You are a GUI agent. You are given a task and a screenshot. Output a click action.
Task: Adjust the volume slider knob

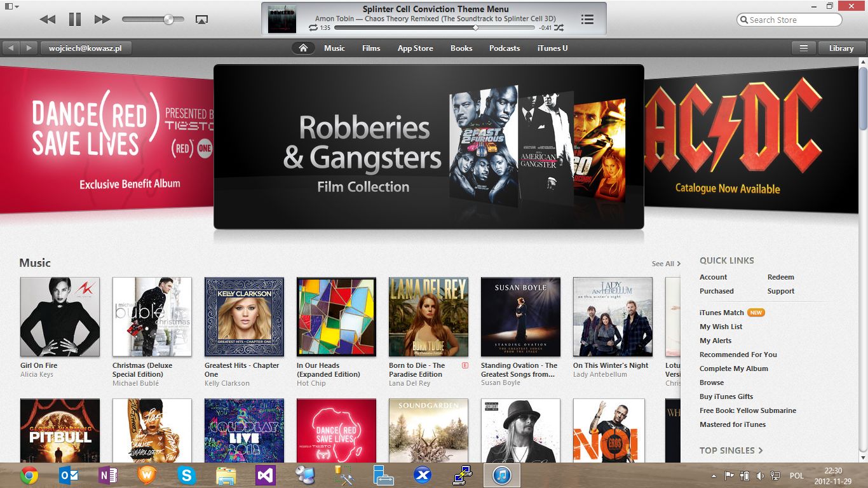[168, 20]
